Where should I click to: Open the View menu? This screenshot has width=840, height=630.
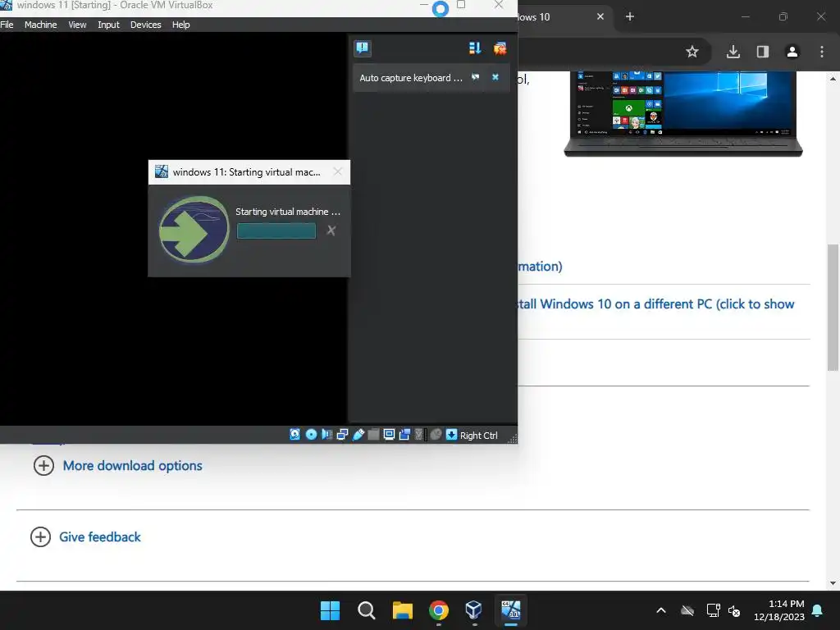coord(77,25)
